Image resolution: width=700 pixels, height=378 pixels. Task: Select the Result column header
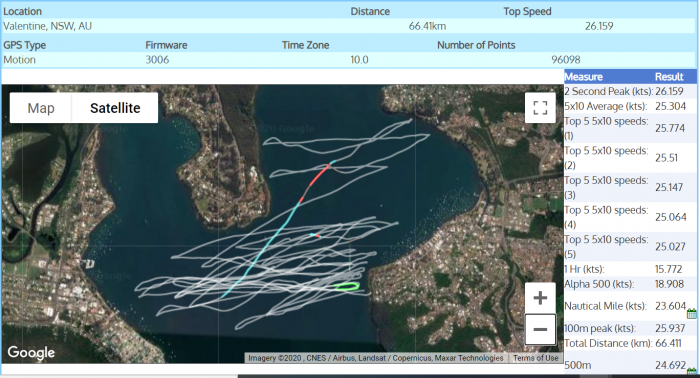click(x=669, y=77)
